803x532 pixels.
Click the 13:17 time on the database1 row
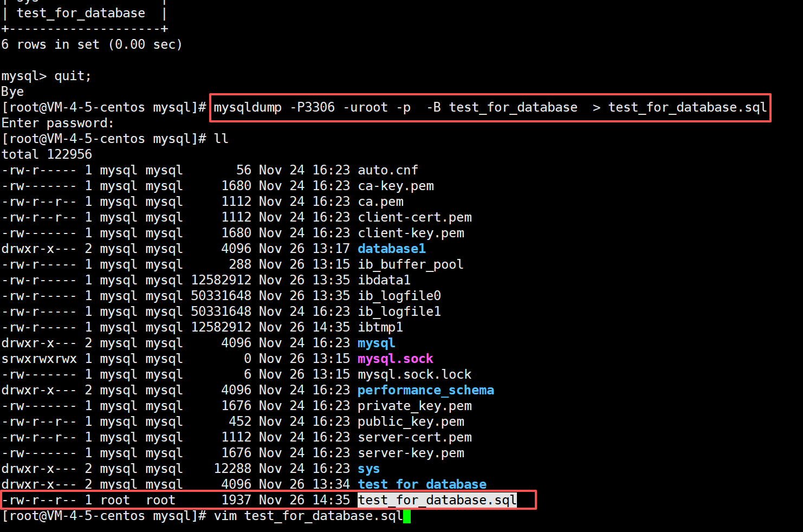(x=331, y=249)
